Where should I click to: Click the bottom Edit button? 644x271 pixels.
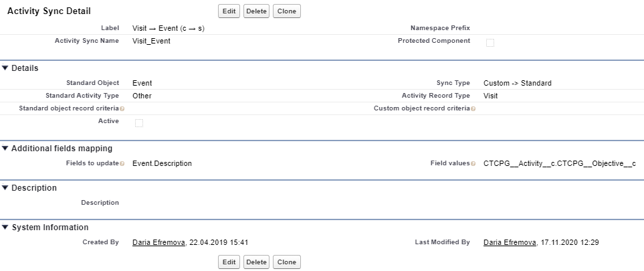[229, 262]
